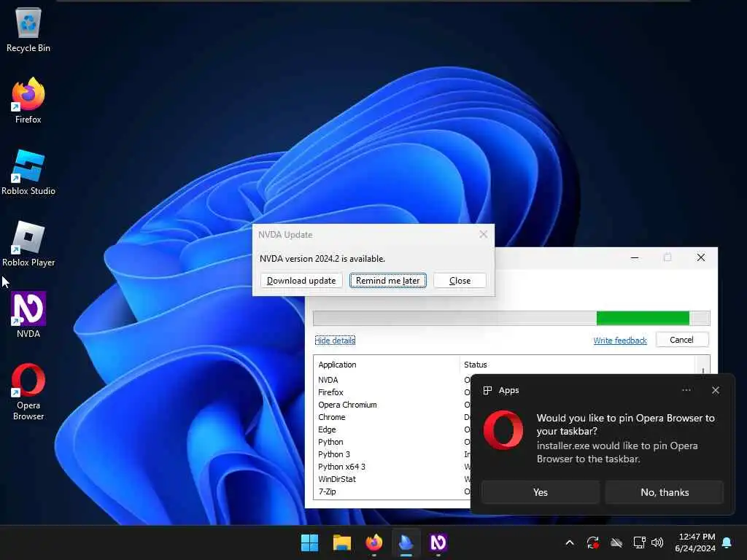The height and width of the screenshot is (560, 747).
Task: Open the Recycle Bin desktop icon
Action: pos(28,29)
